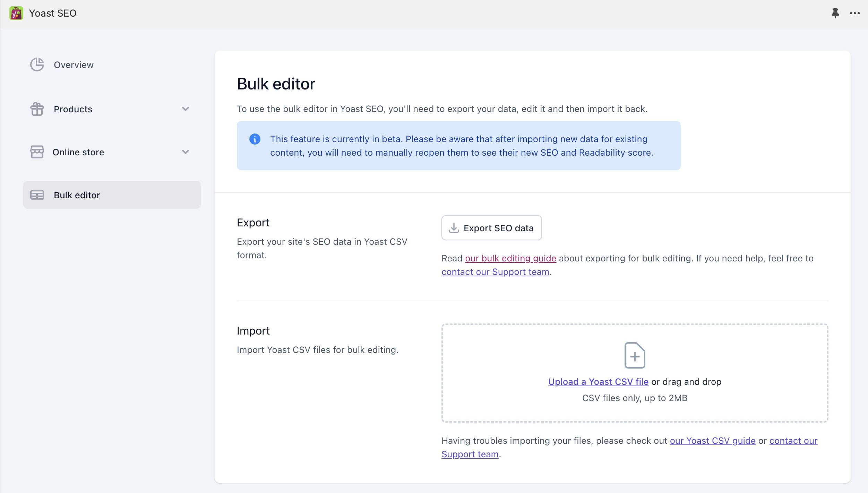
Task: Click the Online store storefront icon
Action: [37, 152]
